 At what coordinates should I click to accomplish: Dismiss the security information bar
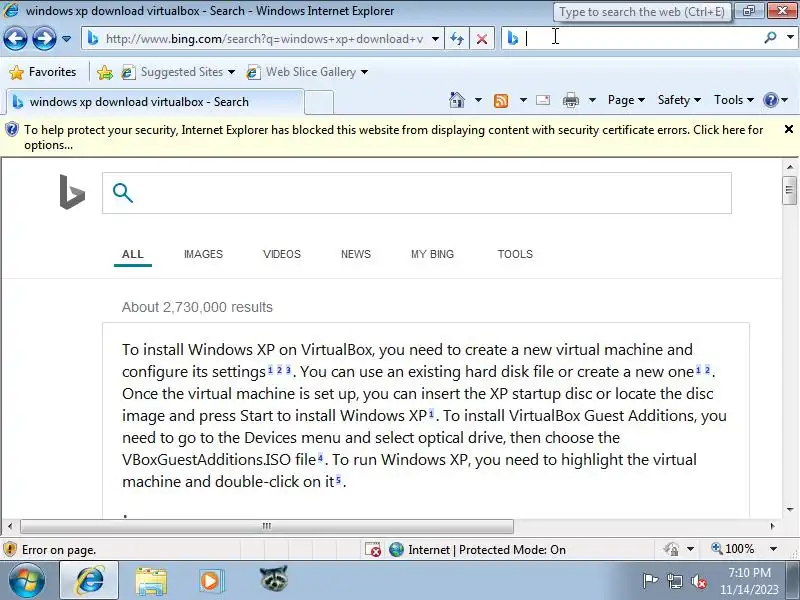(788, 129)
